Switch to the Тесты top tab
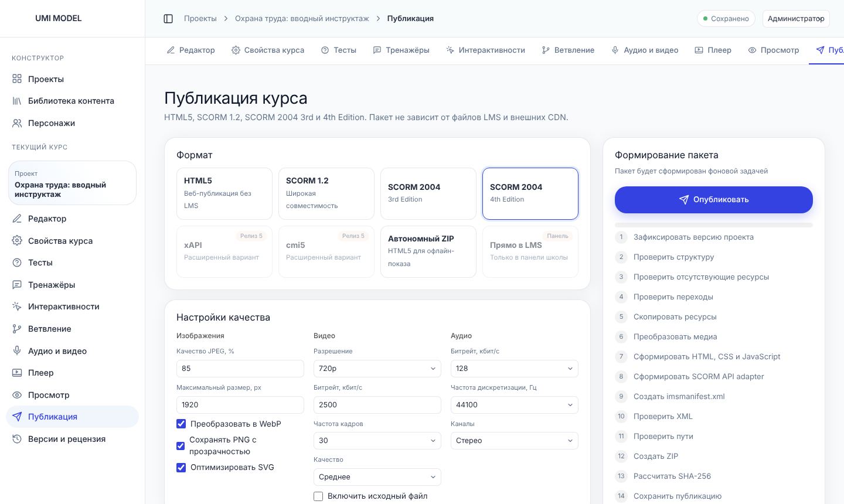 339,50
